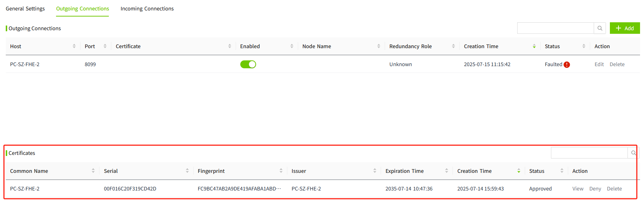The width and height of the screenshot is (644, 207).
Task: Disable the PC-SZ-FHE-2 connection toggle
Action: tap(248, 64)
